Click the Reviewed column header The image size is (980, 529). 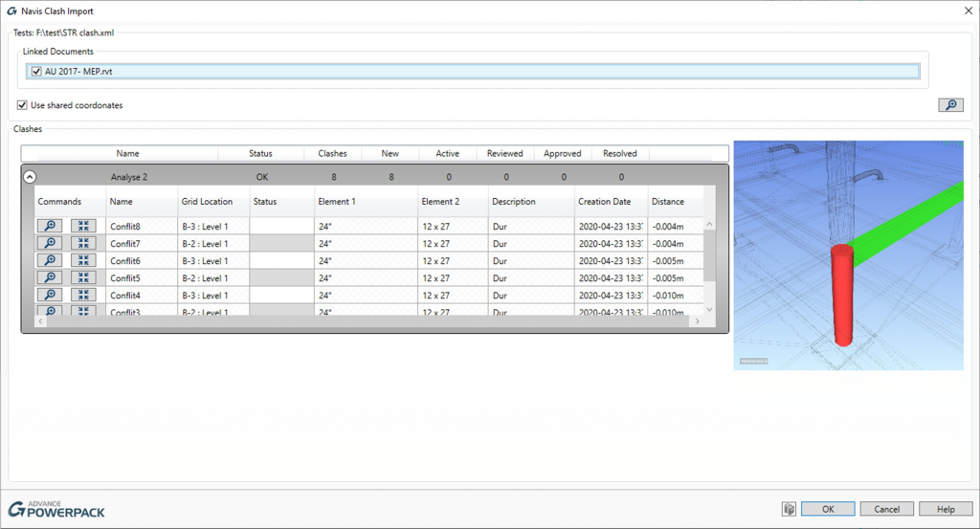click(x=505, y=153)
